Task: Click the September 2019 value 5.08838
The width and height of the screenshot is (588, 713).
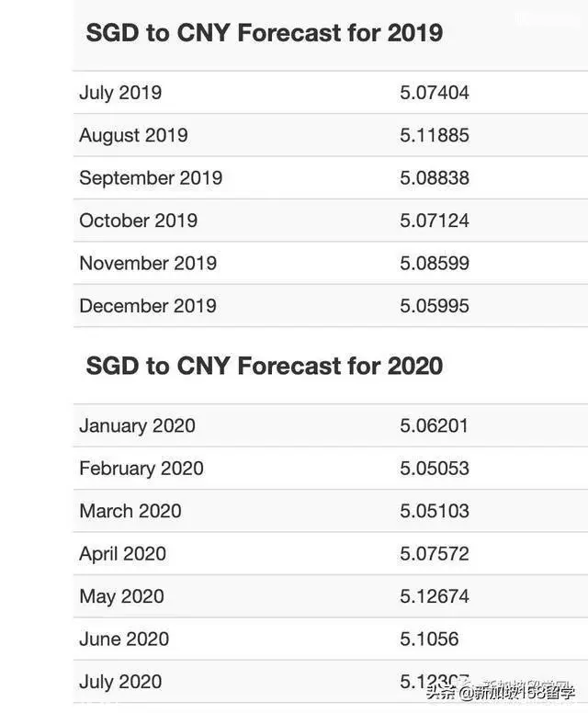Action: [x=435, y=178]
